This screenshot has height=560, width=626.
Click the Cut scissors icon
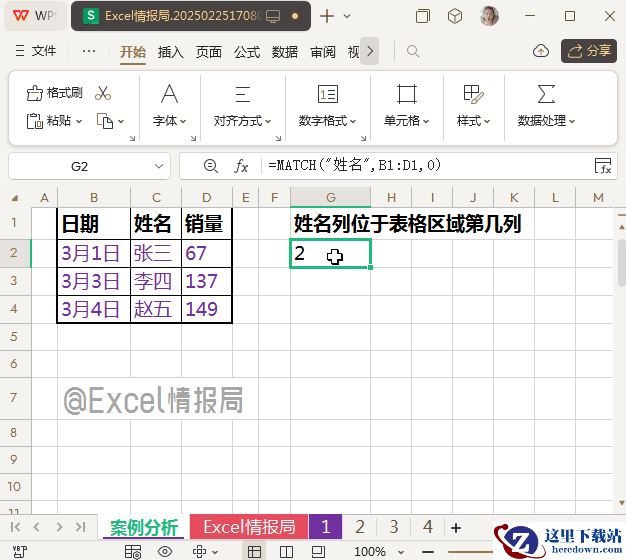[x=103, y=93]
